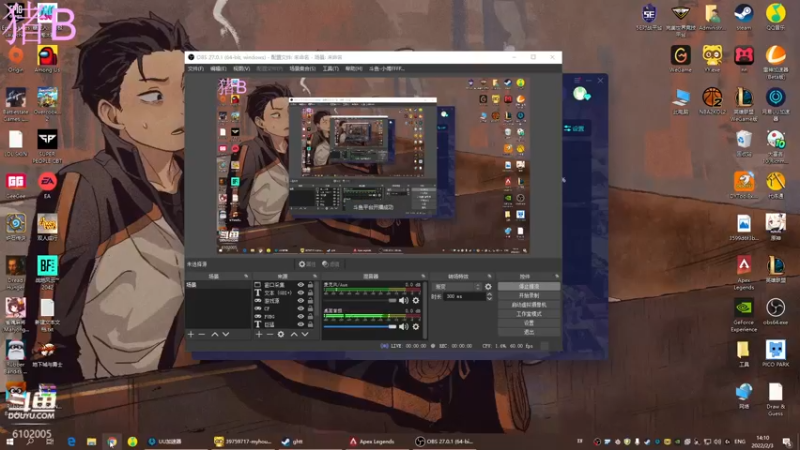Open EA desktop shortcut

[47, 186]
